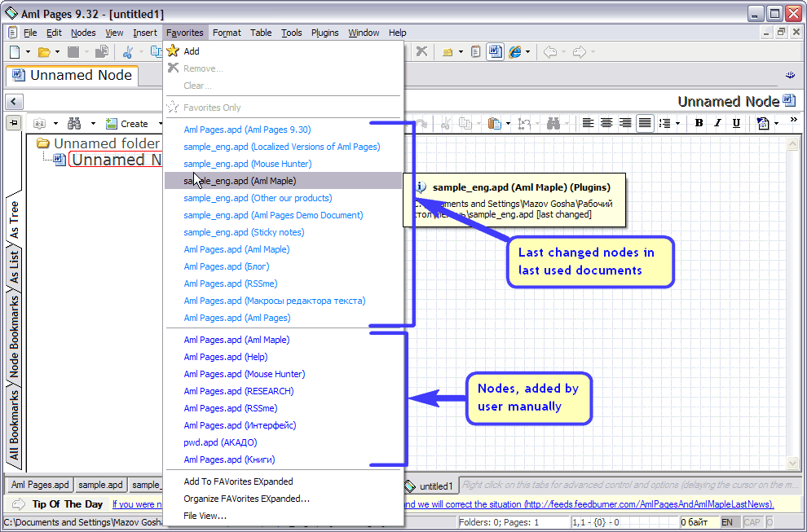The image size is (807, 532).
Task: Collapse the tree panel with the left chevron
Action: tap(14, 101)
